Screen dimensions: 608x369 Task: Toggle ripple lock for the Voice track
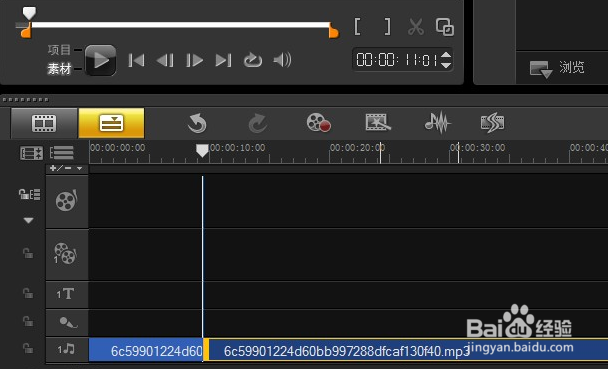(28, 321)
